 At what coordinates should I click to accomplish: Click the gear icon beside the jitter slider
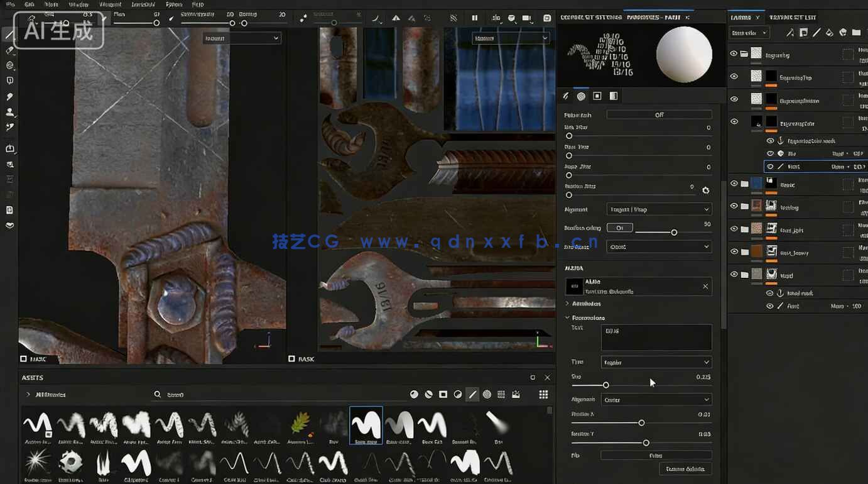click(705, 190)
